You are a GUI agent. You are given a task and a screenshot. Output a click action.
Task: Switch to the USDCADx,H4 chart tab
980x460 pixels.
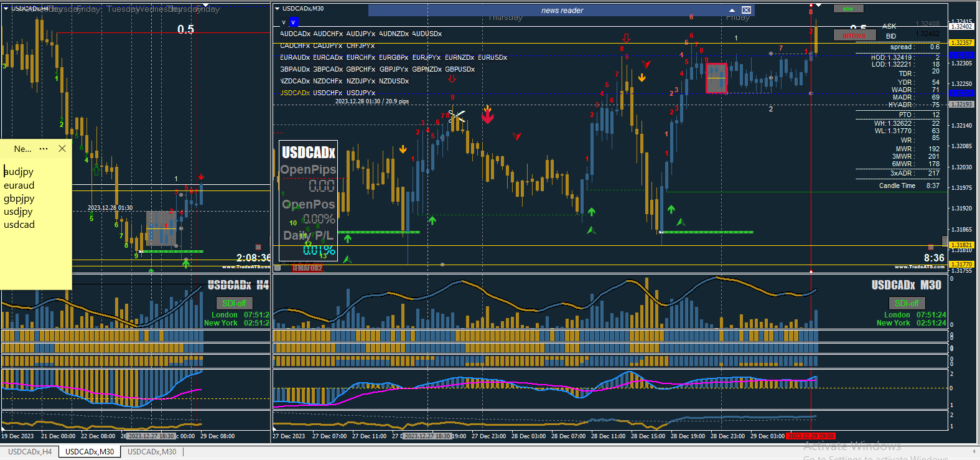[30, 452]
